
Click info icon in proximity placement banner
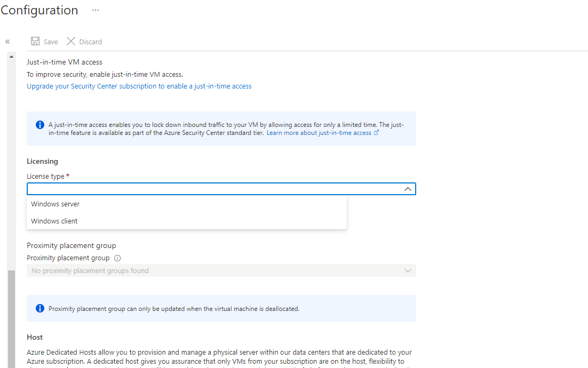click(x=39, y=308)
